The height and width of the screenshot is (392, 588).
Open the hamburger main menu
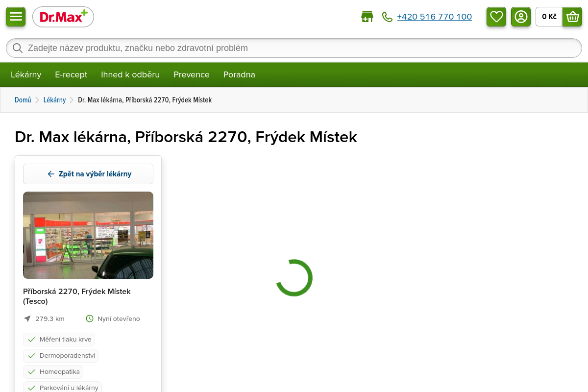[x=16, y=17]
